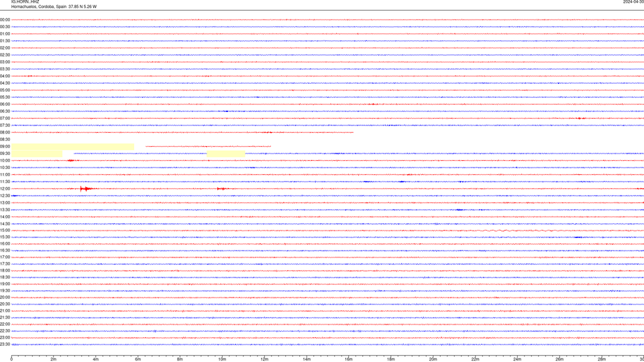Image resolution: width=644 pixels, height=362 pixels.
Task: Select the 05:00 row time label
Action: point(5,90)
